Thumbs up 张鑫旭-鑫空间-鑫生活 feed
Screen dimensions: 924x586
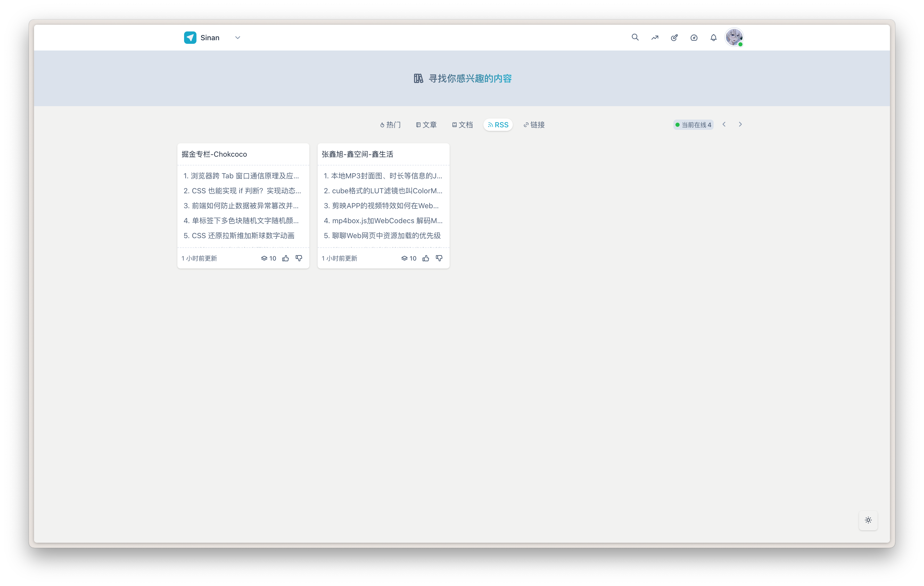click(426, 258)
